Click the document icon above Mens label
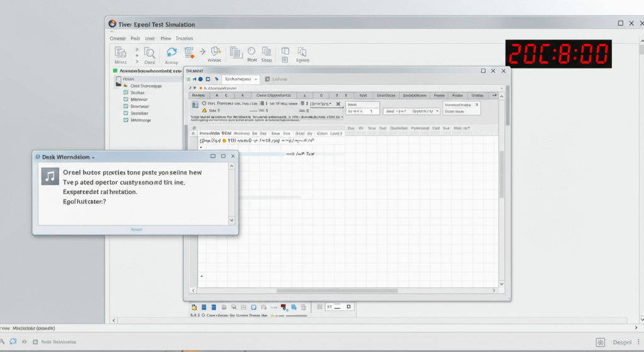This screenshot has width=644, height=352. (x=120, y=52)
